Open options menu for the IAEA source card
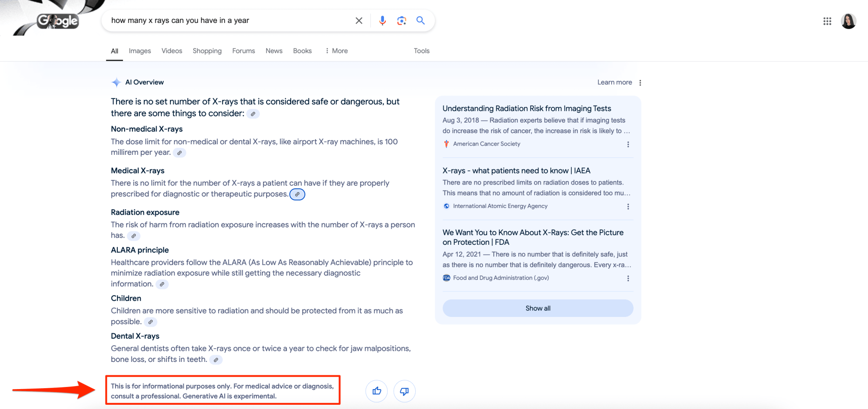The height and width of the screenshot is (409, 868). click(628, 207)
